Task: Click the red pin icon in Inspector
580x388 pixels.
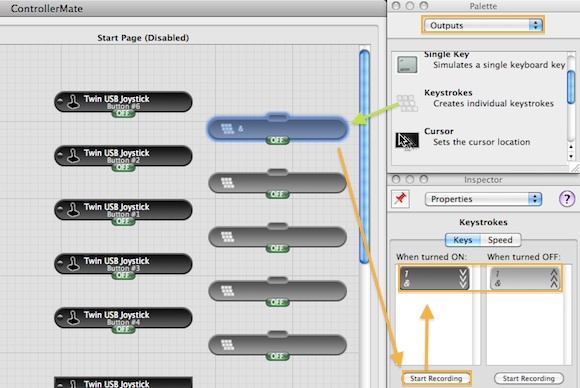Action: (x=400, y=199)
